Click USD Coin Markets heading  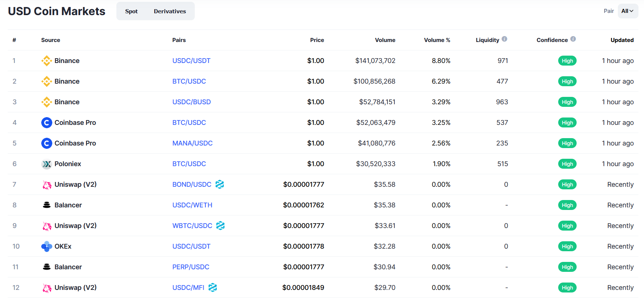57,11
